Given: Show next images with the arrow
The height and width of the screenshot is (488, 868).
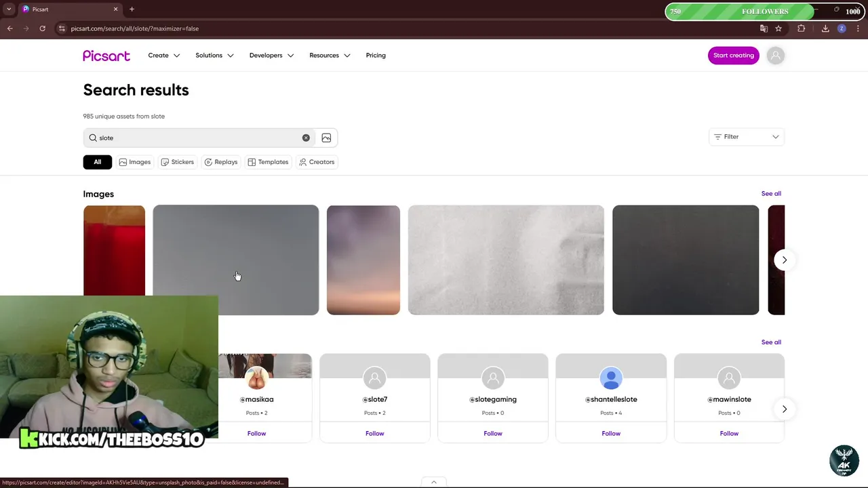Looking at the screenshot, I should [785, 260].
